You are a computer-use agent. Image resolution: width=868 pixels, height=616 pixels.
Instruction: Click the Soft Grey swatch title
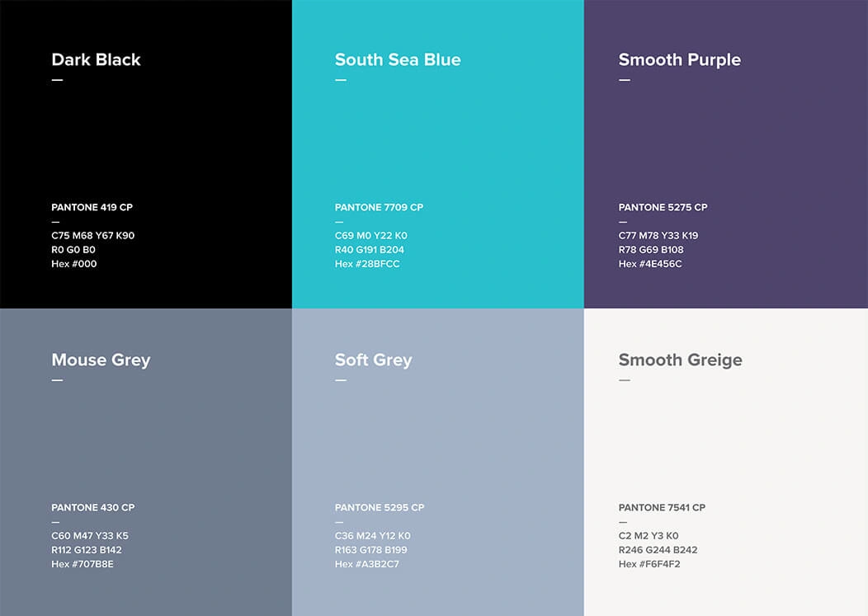(x=373, y=360)
